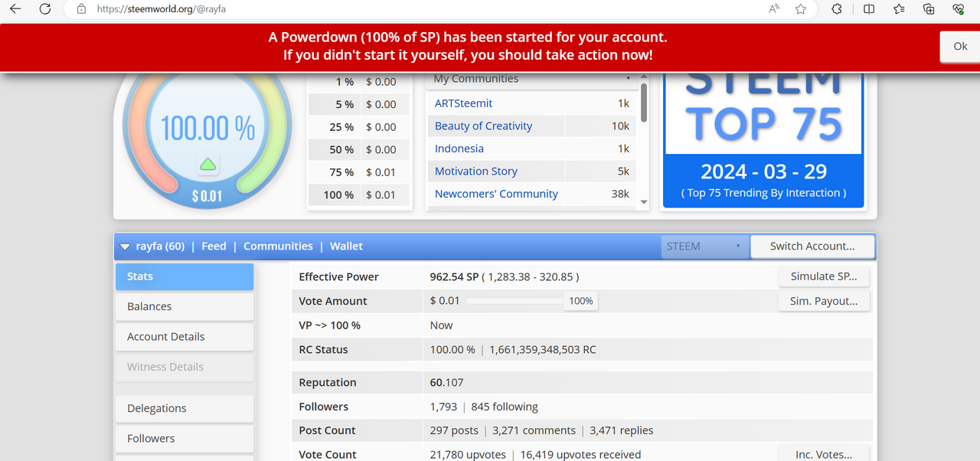Select the Account Details sidebar tab

click(x=185, y=337)
